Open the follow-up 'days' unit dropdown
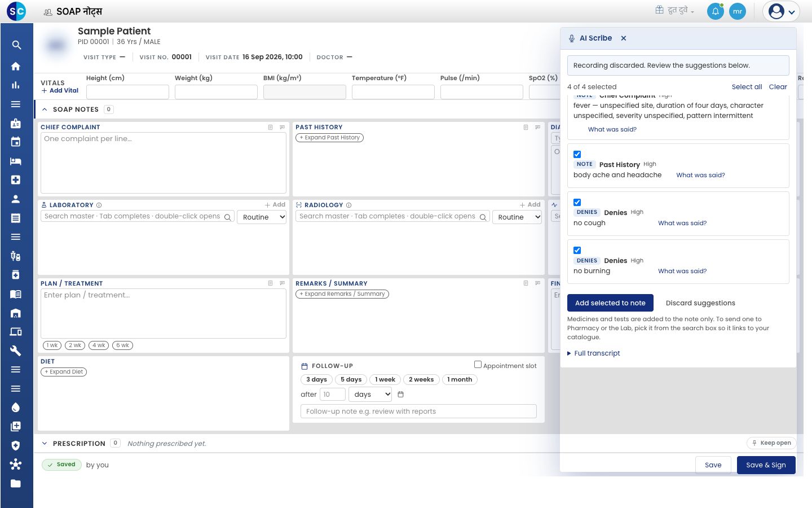Viewport: 812px width, 508px height. tap(370, 395)
